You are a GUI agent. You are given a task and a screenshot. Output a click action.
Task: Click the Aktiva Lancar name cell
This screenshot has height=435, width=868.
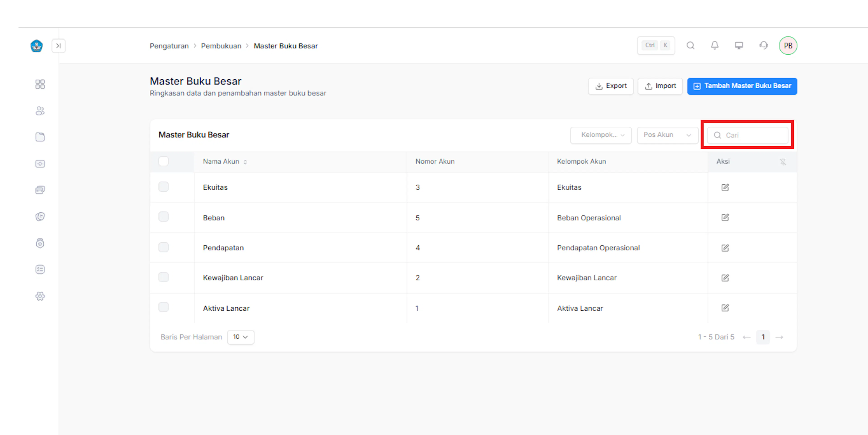pos(226,308)
